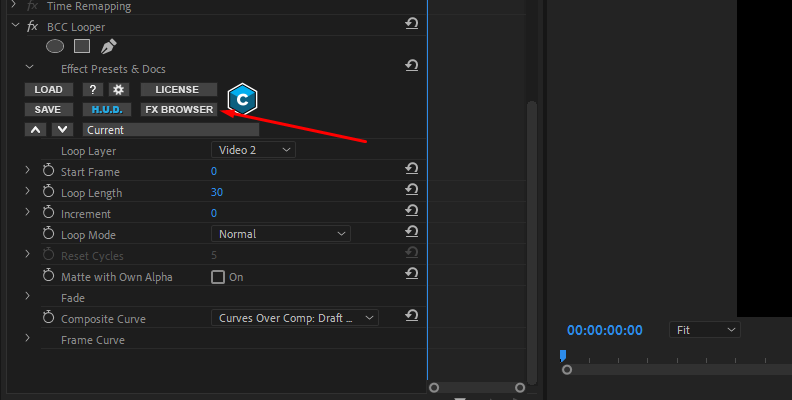Select the Fade group label
Viewport: 792px width, 400px height.
(73, 298)
